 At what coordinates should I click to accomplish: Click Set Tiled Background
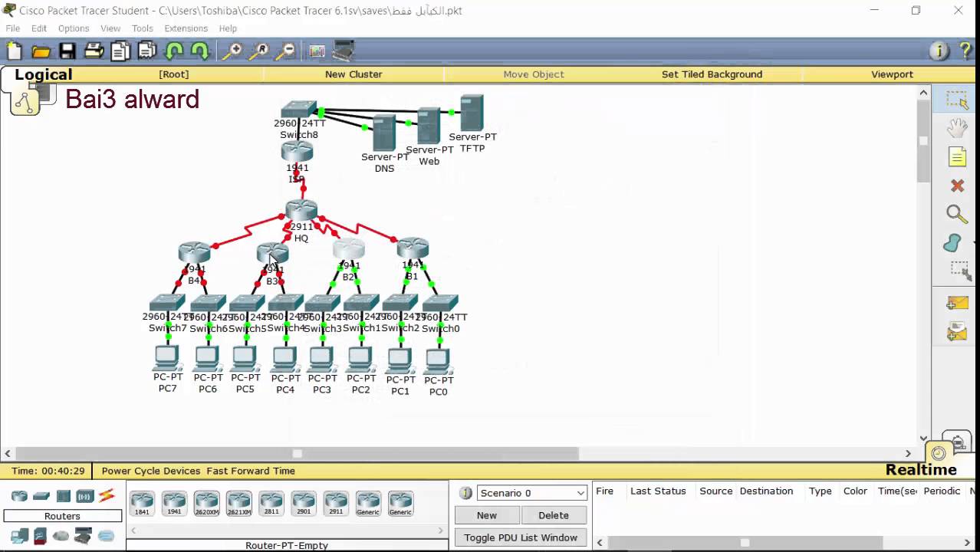712,74
